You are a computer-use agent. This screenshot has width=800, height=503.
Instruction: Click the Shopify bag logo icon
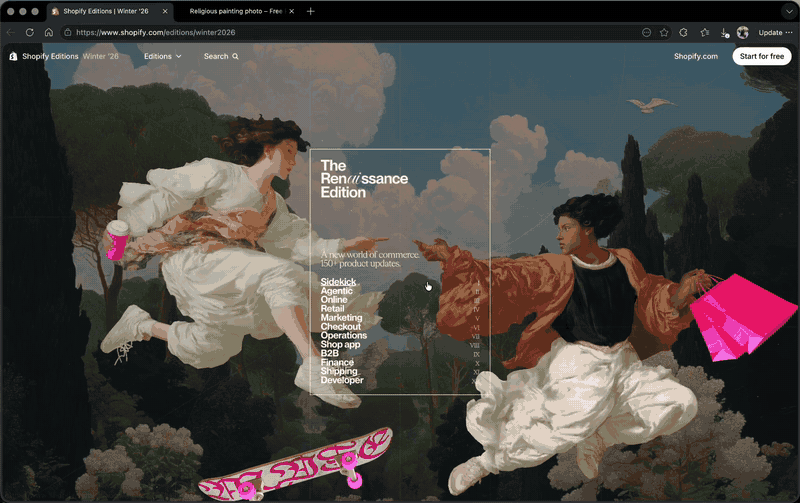(13, 56)
